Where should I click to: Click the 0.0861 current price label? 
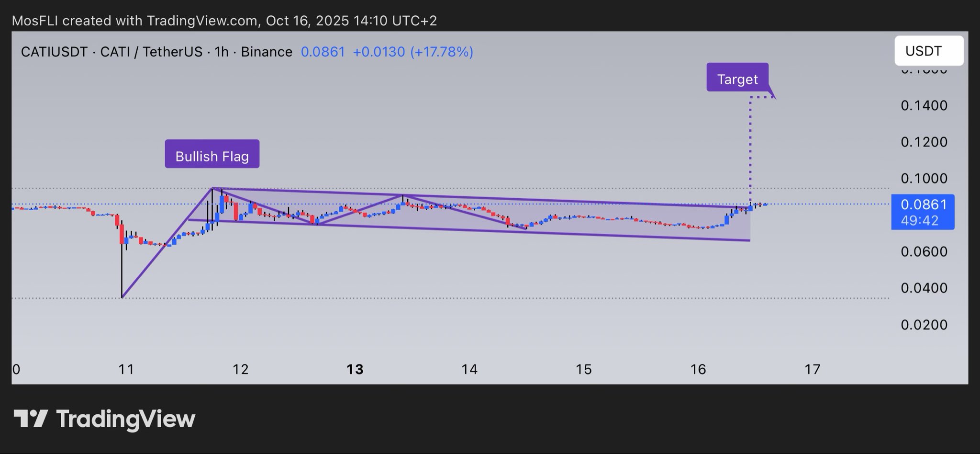923,205
